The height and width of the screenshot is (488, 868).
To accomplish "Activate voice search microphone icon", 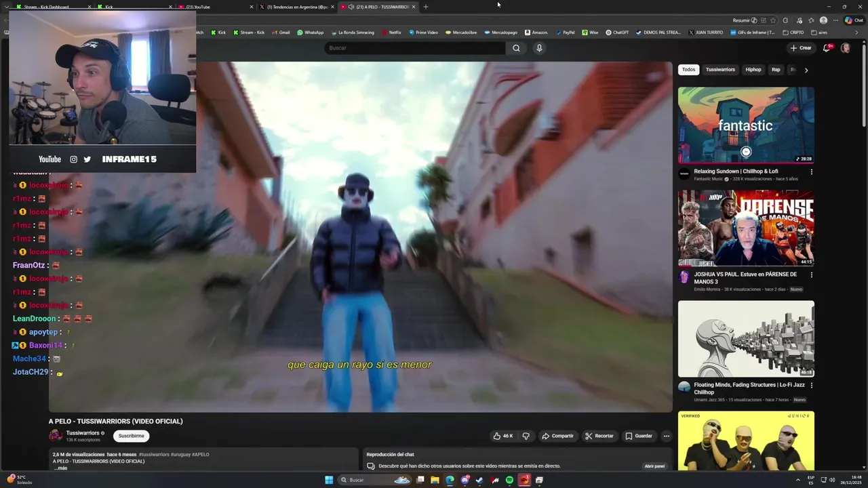I will pyautogui.click(x=539, y=48).
